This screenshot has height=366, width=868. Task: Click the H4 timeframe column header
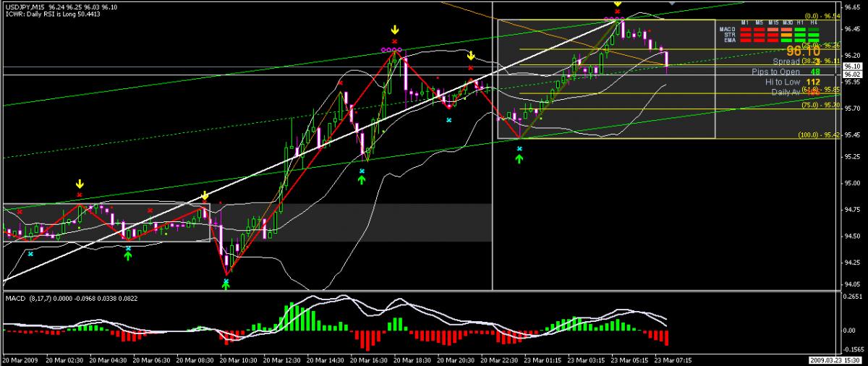tap(813, 23)
